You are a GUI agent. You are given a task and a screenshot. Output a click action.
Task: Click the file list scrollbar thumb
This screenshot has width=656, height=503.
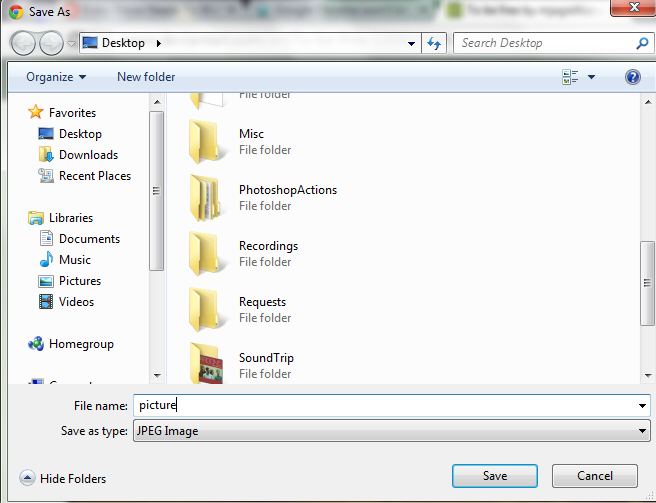(648, 283)
